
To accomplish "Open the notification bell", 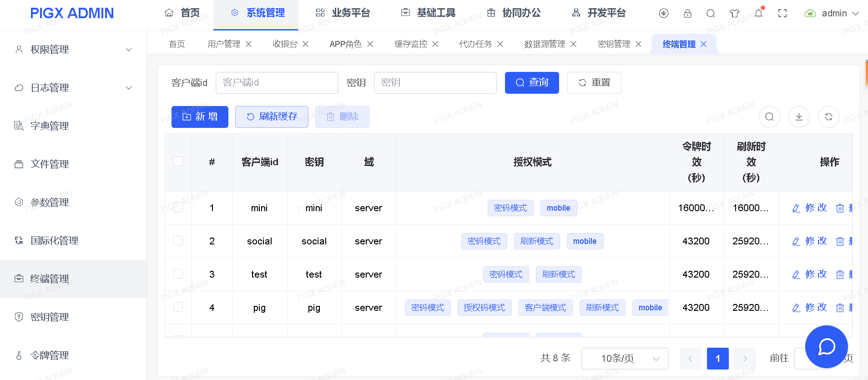I will pos(759,13).
